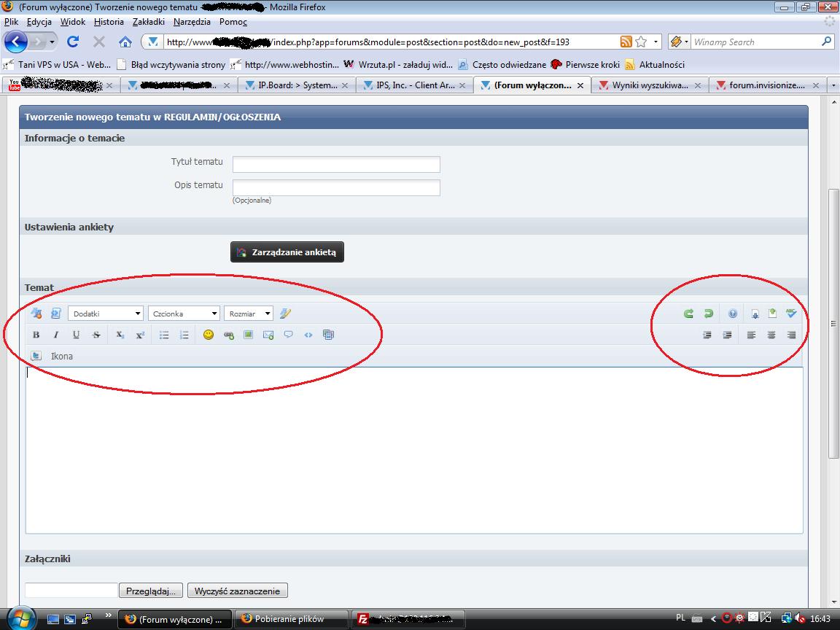Click into the Tytuł tematu field

click(336, 164)
